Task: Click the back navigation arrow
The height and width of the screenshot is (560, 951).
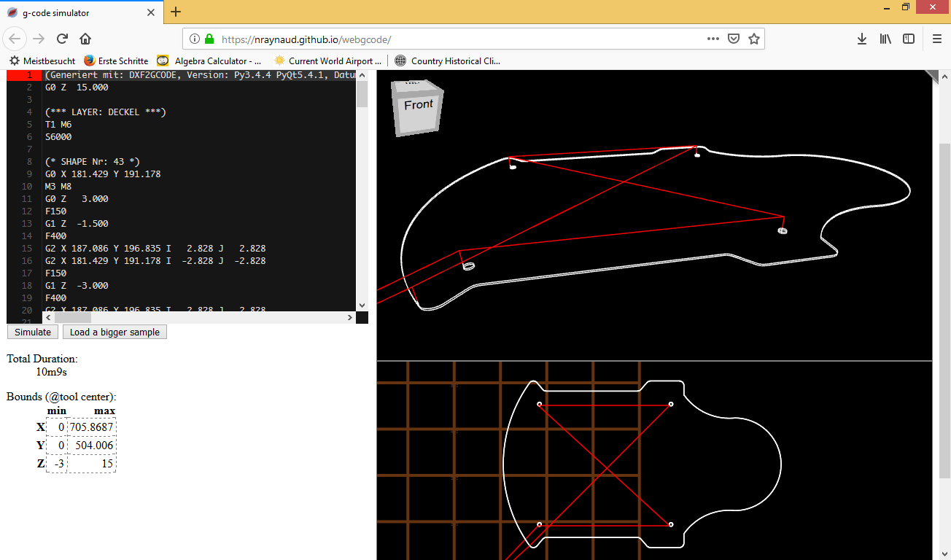Action: [15, 39]
